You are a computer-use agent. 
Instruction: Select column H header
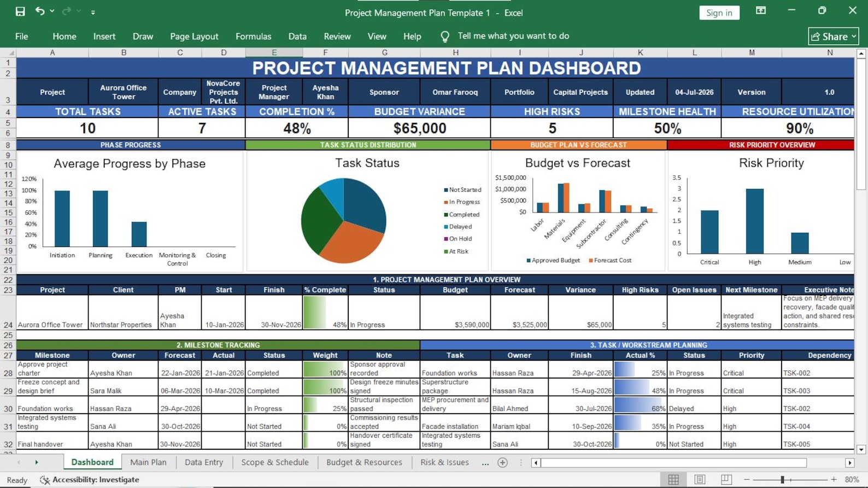click(455, 52)
